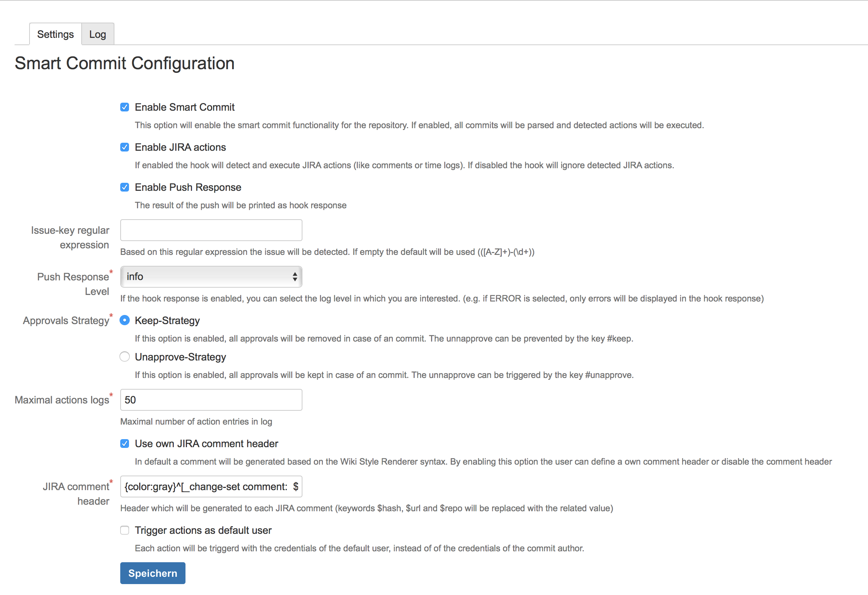Click the arrows on the info select box

point(295,277)
